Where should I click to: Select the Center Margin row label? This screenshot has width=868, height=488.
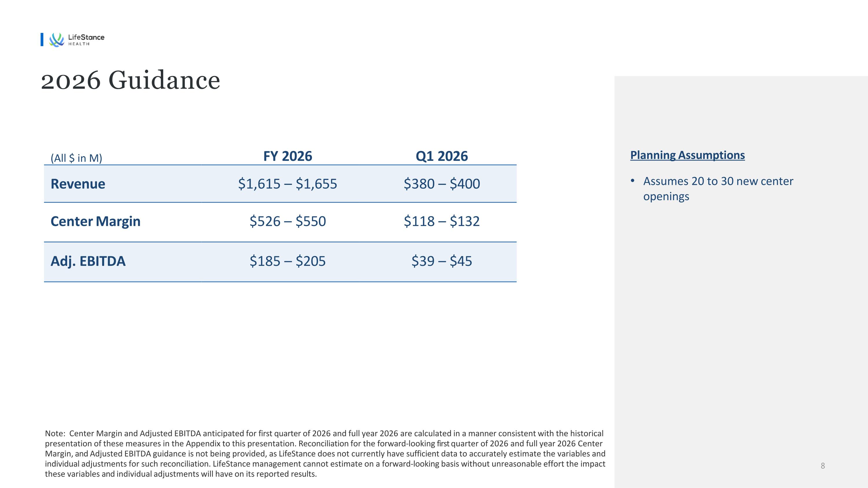point(95,221)
